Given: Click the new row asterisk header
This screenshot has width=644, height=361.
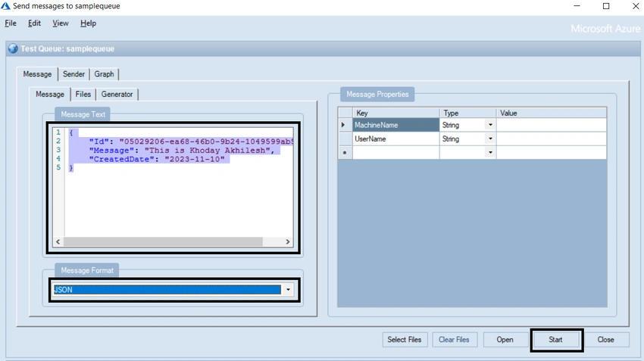Looking at the screenshot, I should point(345,152).
